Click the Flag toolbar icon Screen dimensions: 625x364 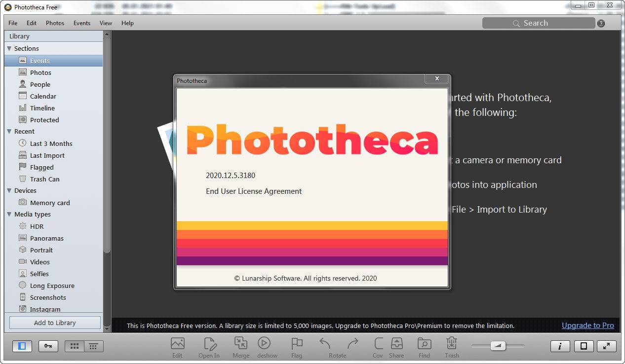pyautogui.click(x=297, y=343)
